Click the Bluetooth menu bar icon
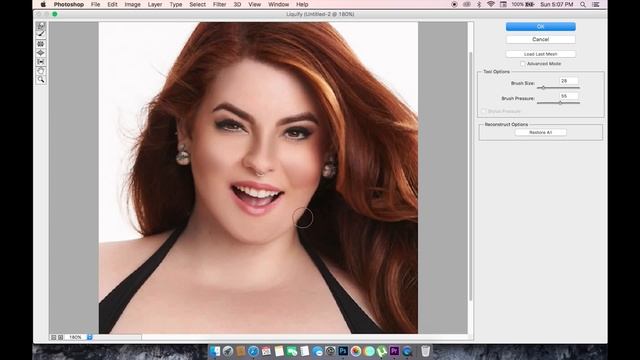640x360 pixels. (x=479, y=4)
